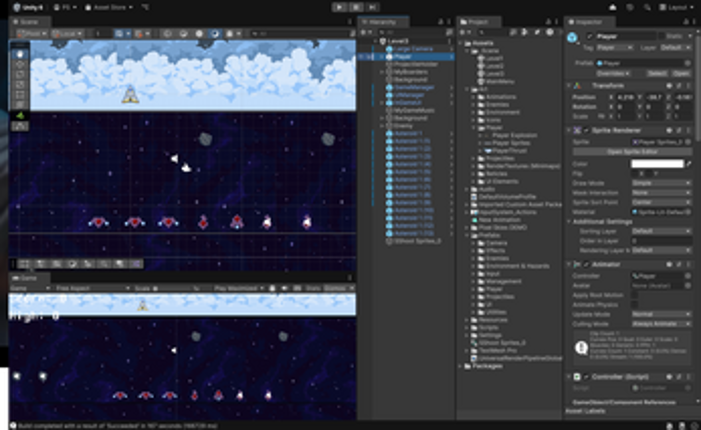Select MainMenu scene asset in Project
The width and height of the screenshot is (701, 430).
click(x=500, y=82)
